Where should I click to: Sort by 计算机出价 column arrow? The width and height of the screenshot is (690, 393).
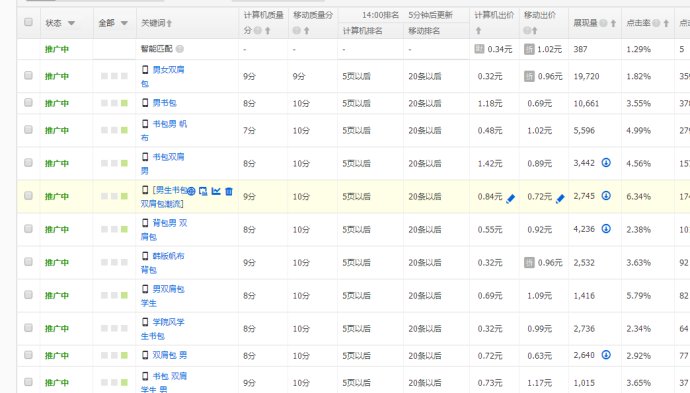478,30
